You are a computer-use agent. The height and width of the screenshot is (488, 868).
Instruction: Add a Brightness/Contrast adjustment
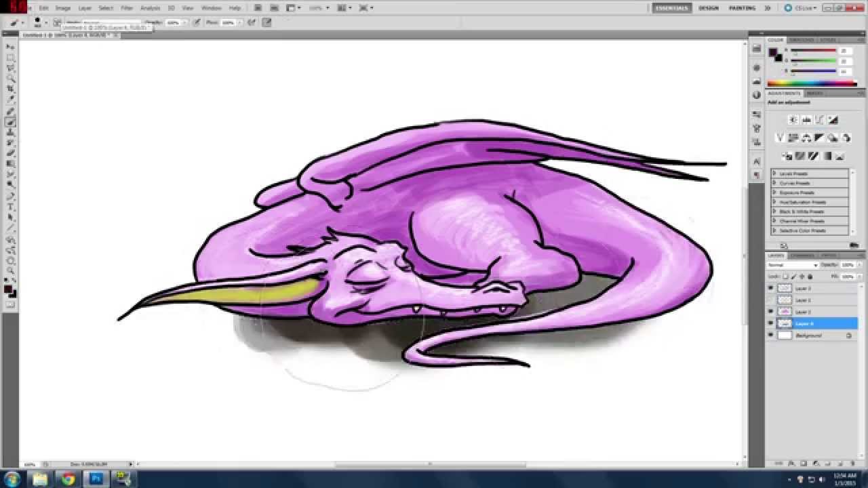(x=793, y=120)
